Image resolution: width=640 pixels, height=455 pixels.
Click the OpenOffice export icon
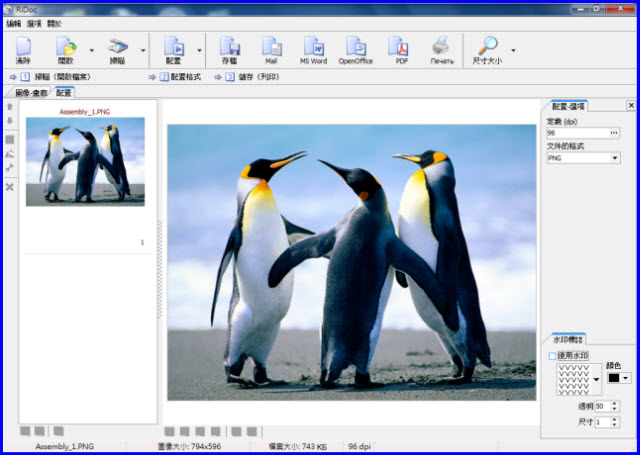click(x=356, y=48)
